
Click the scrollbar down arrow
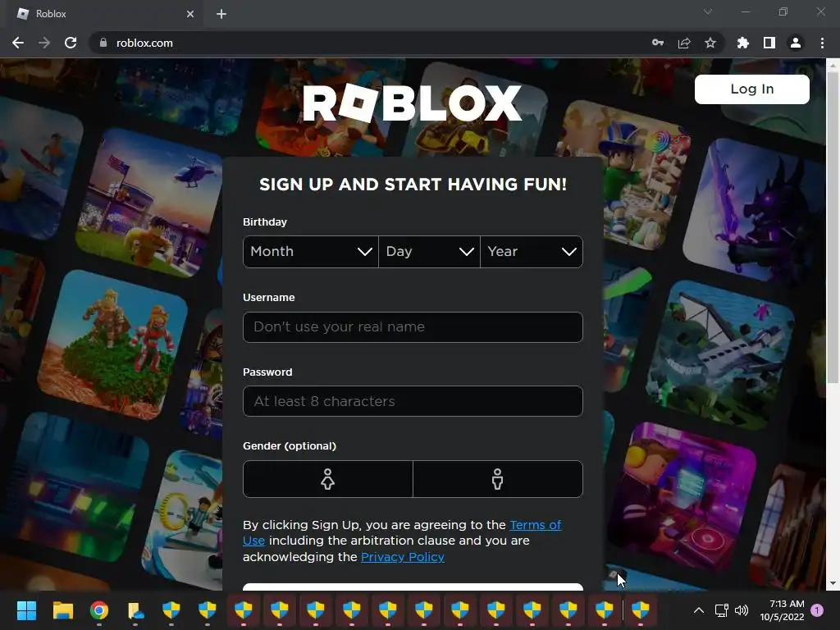[833, 583]
